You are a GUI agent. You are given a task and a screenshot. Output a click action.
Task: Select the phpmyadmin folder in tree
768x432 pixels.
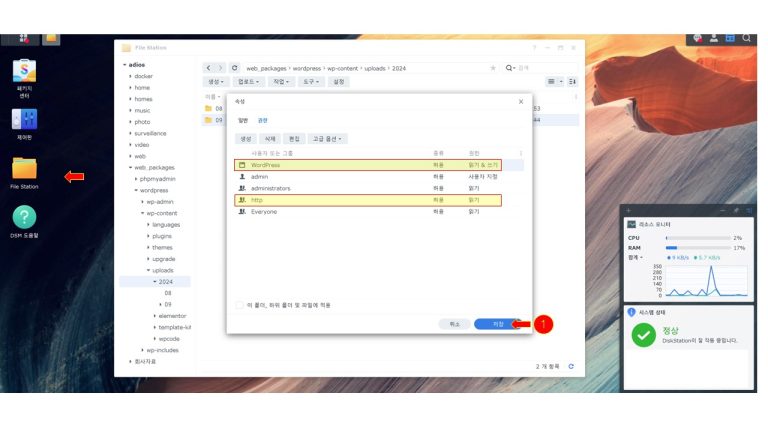[x=157, y=179]
